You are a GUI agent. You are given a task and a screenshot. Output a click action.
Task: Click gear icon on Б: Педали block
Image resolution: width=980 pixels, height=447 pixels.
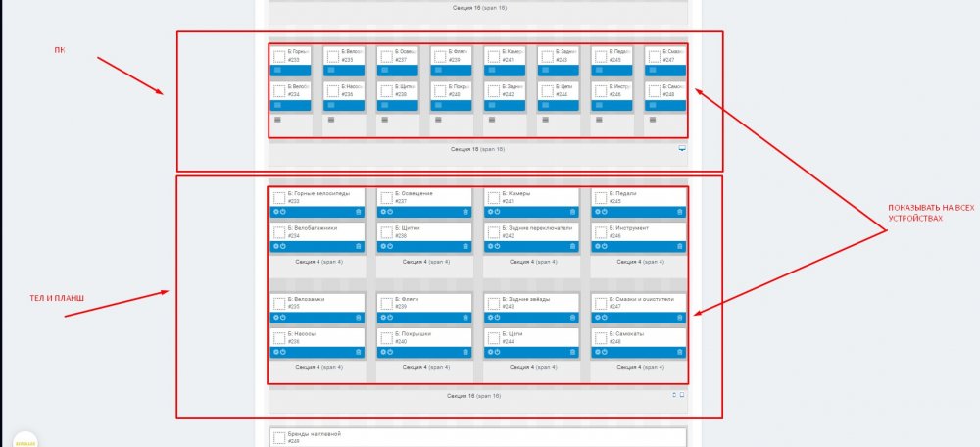597,212
